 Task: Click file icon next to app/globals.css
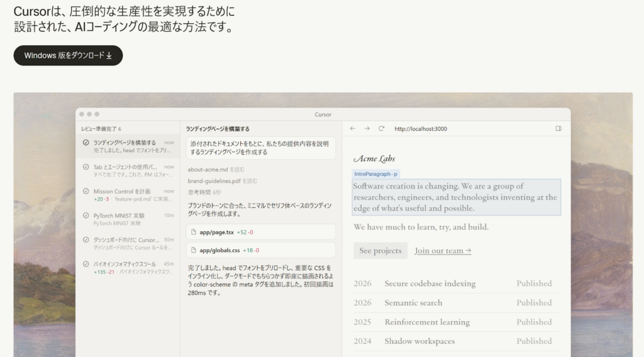194,250
